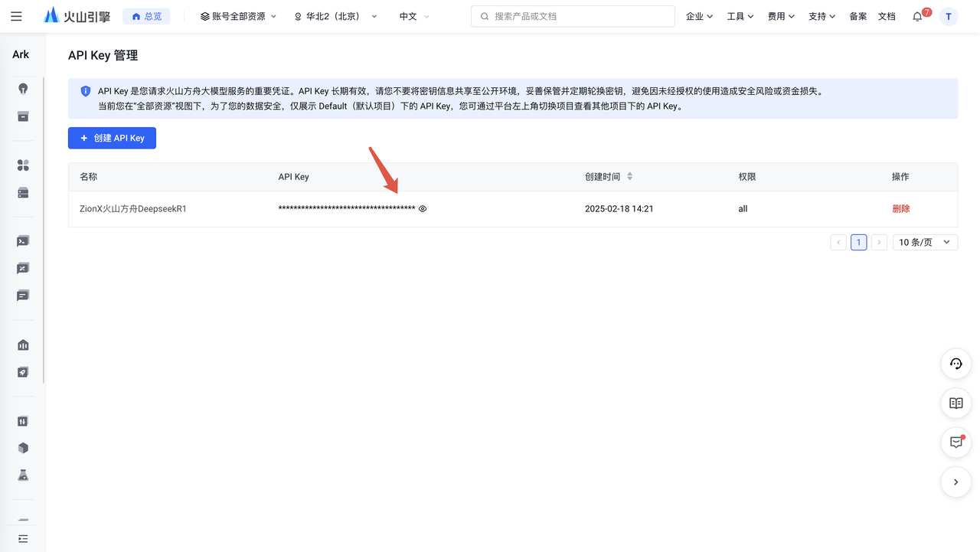Click the up-down arrows sidebar icon
Image resolution: width=980 pixels, height=552 pixels.
pos(23,421)
